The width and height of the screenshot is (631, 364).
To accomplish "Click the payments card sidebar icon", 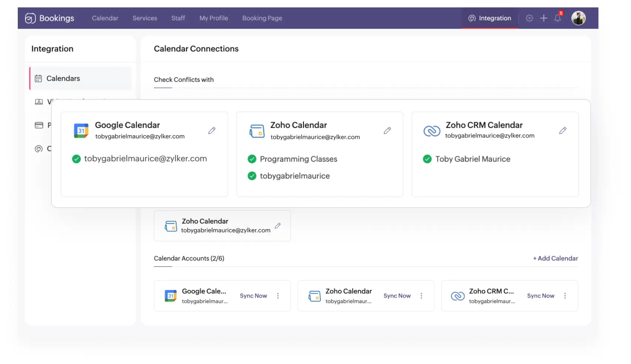I will [39, 125].
